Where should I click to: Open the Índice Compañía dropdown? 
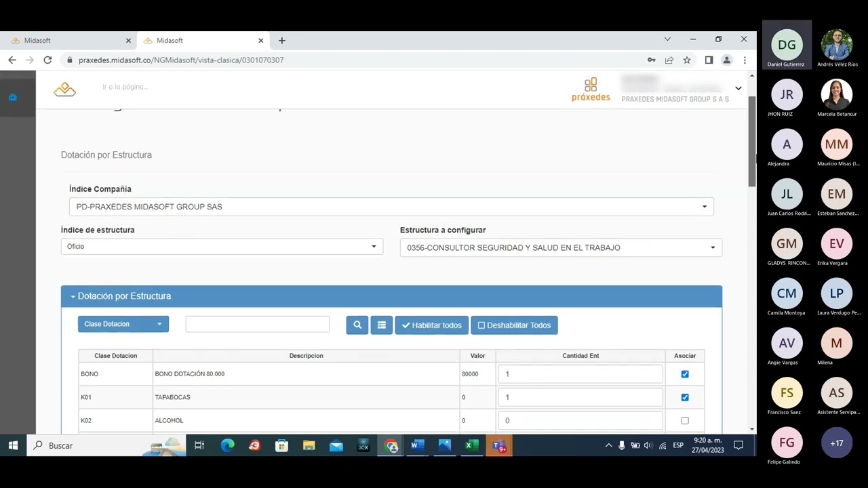(391, 207)
